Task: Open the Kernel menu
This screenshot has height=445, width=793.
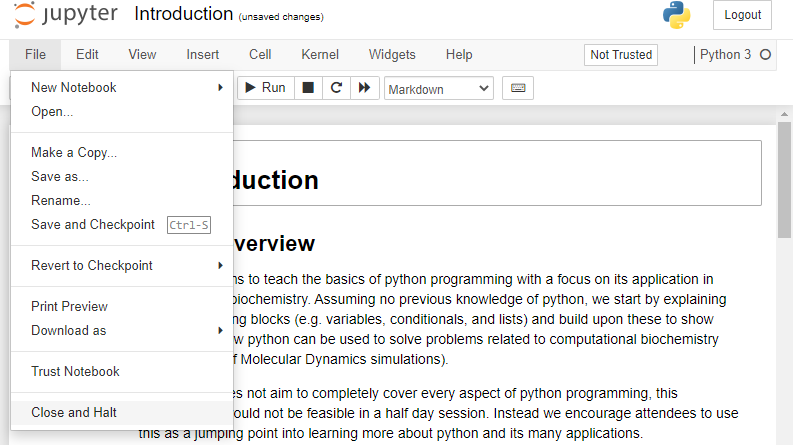Action: [x=320, y=55]
